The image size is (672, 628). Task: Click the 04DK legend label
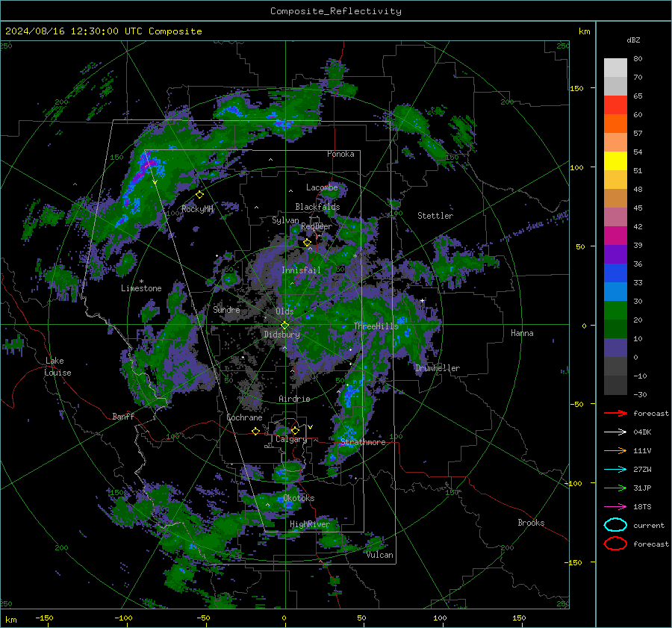coord(642,432)
